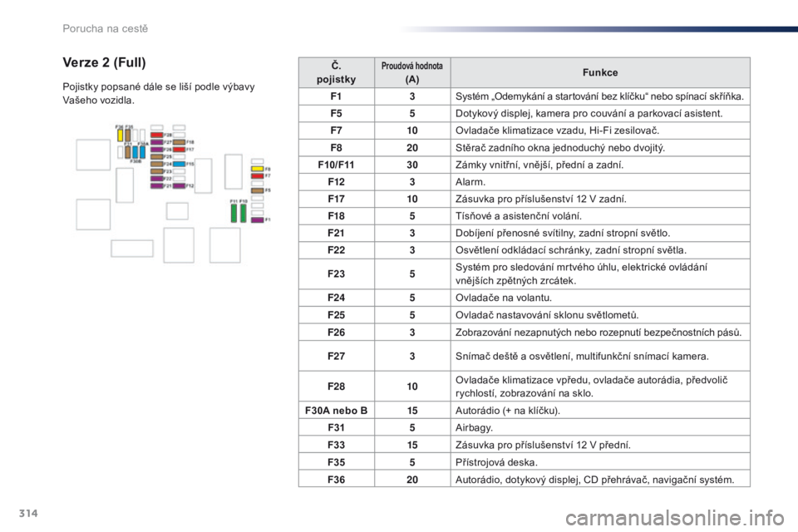The width and height of the screenshot is (798, 532).
Task: Click the green F11 fuse in diagram
Action: point(234,214)
